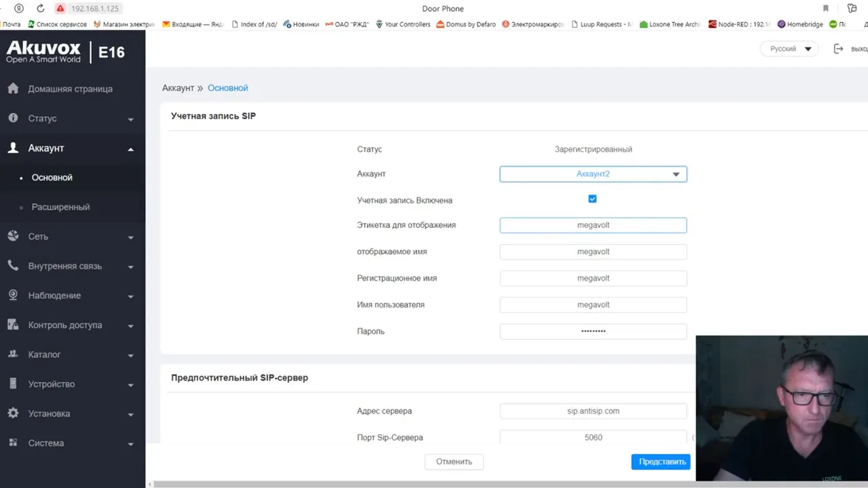
Task: Select the Расширенный submenu item
Action: coord(60,207)
